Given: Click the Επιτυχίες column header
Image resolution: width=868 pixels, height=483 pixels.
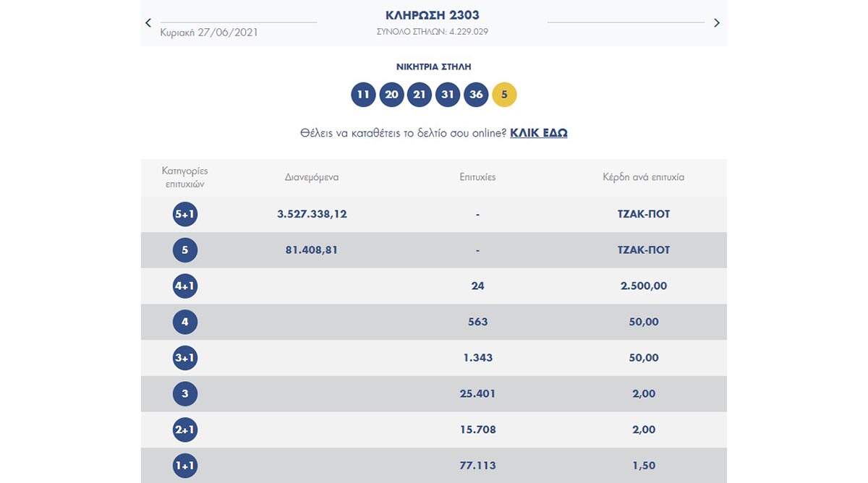Looking at the screenshot, I should pyautogui.click(x=477, y=177).
